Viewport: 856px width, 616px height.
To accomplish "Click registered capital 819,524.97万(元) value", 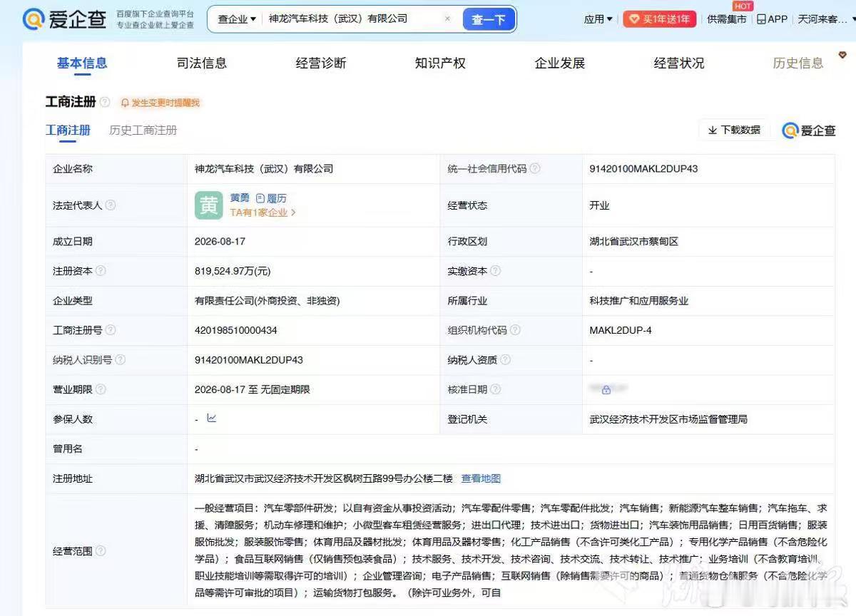I will [233, 271].
